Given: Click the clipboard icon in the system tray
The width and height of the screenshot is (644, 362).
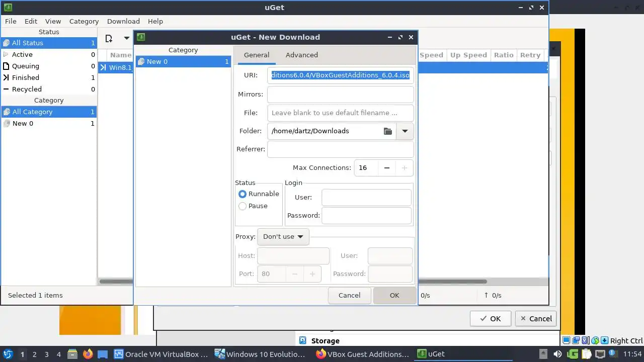Looking at the screenshot, I should [x=587, y=354].
